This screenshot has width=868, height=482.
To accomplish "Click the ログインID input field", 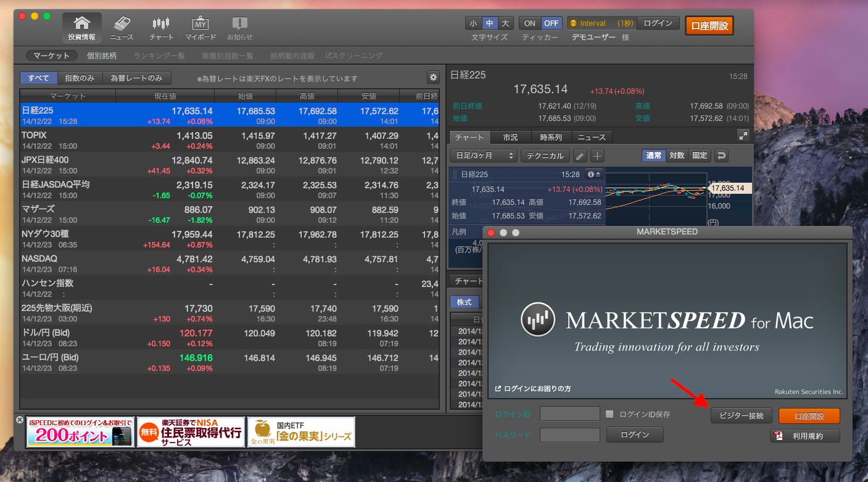I will click(x=570, y=414).
